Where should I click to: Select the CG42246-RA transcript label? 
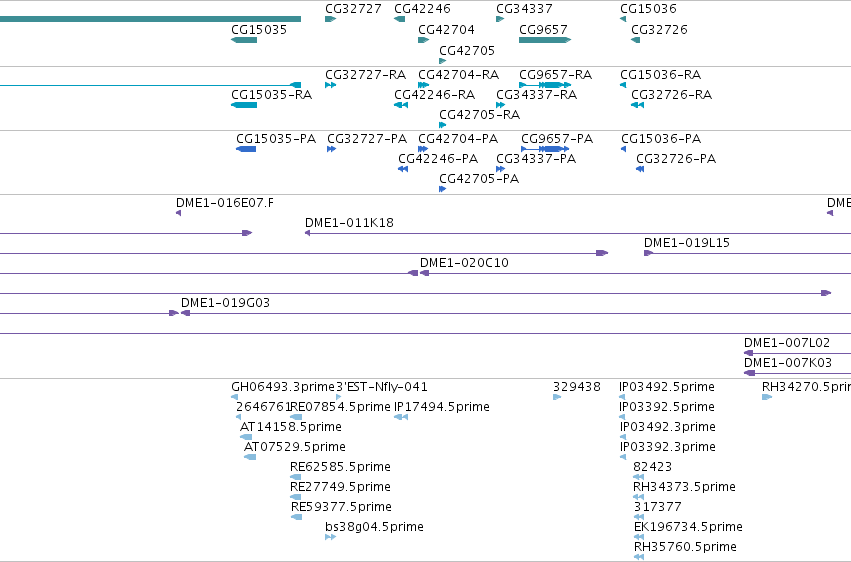pyautogui.click(x=434, y=95)
